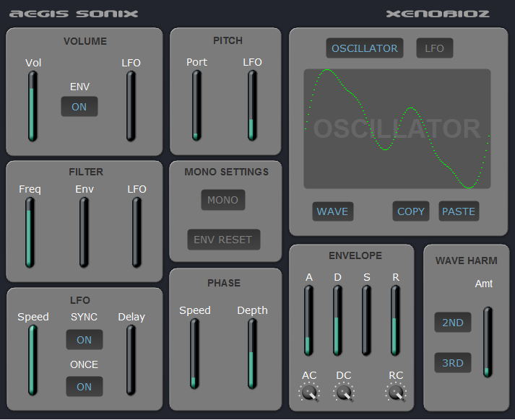The height and width of the screenshot is (420, 515).
Task: Click COPY waveform button
Action: pyautogui.click(x=411, y=211)
